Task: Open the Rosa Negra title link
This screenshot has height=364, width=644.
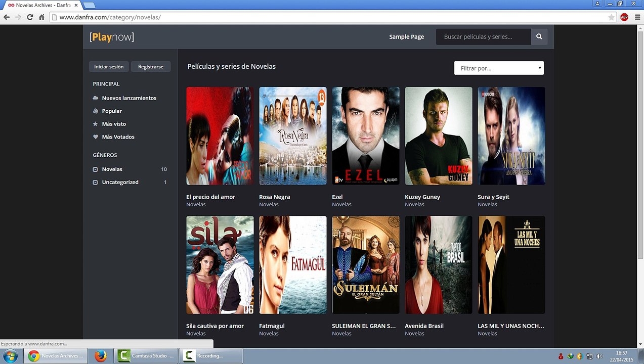Action: point(274,197)
